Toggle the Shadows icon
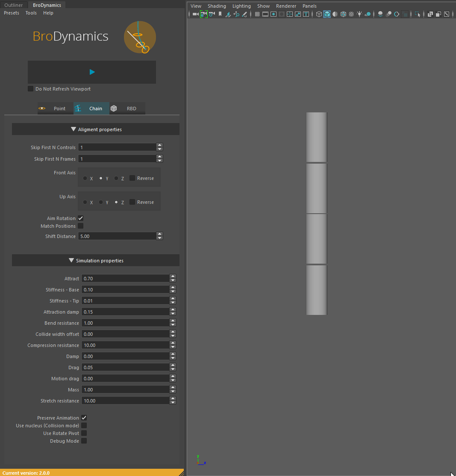The width and height of the screenshot is (456, 476). click(368, 14)
